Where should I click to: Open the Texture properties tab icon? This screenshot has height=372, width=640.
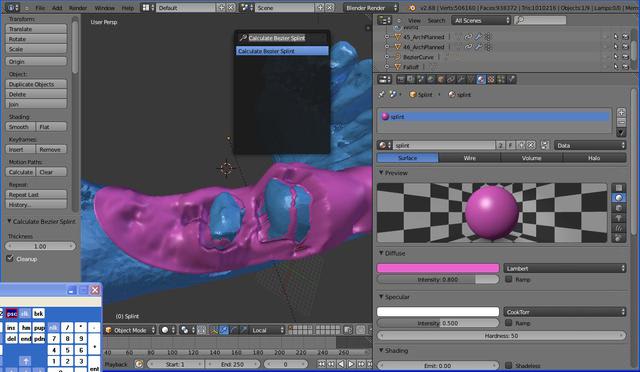tap(491, 79)
